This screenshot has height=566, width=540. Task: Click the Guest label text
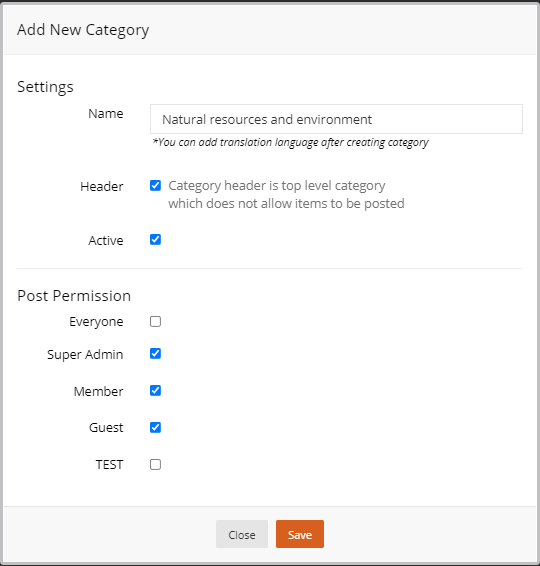pos(106,428)
